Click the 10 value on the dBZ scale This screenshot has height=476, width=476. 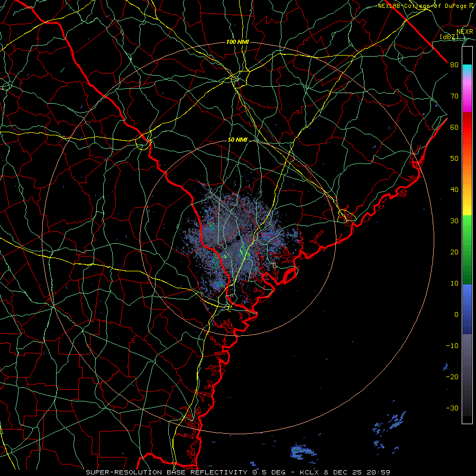point(454,283)
